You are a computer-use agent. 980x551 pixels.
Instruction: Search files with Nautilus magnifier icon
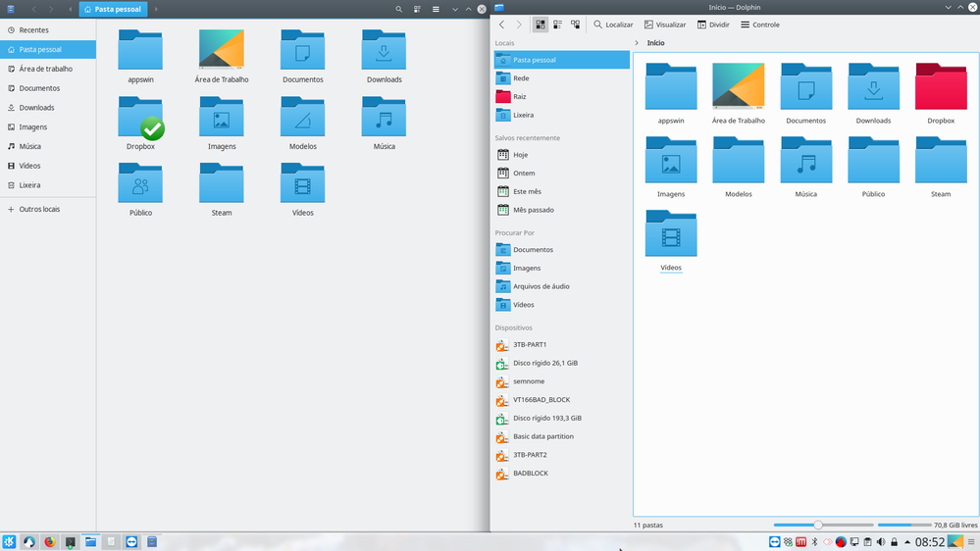tap(398, 9)
